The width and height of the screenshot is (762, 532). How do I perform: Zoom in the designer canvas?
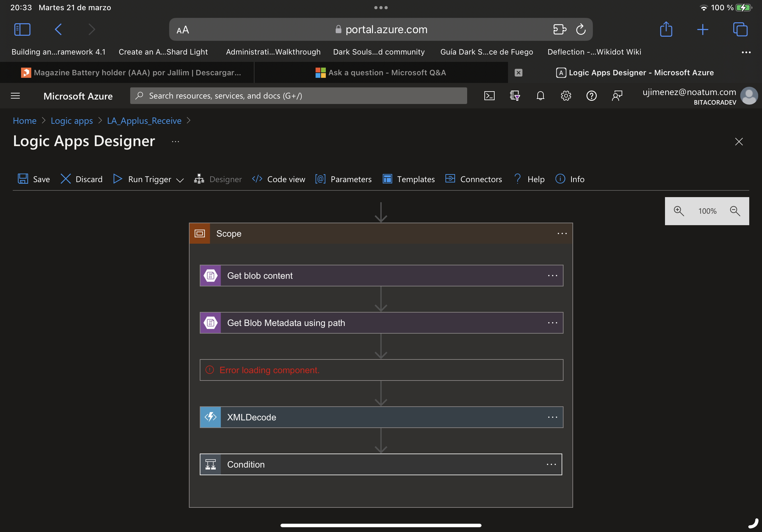(679, 211)
